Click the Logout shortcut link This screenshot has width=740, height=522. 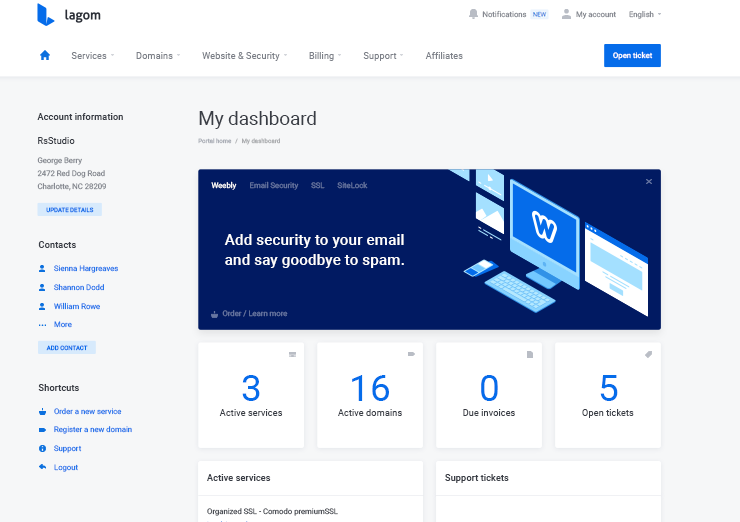tap(66, 467)
